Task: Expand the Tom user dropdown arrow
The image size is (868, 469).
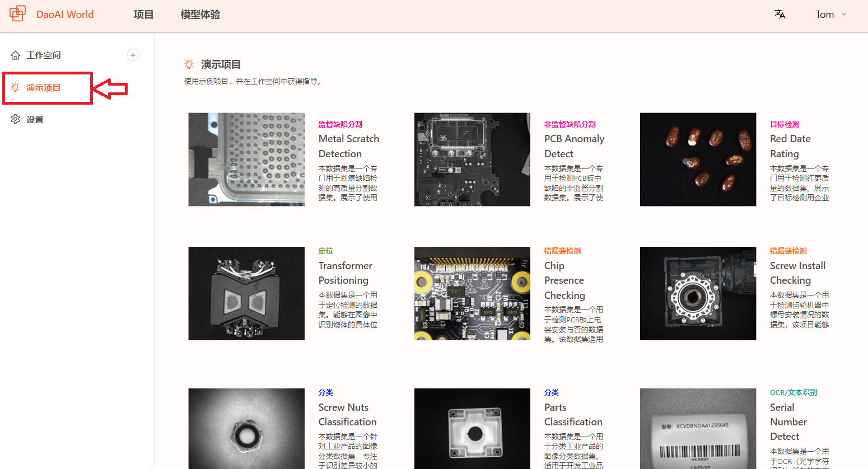Action: (x=844, y=14)
